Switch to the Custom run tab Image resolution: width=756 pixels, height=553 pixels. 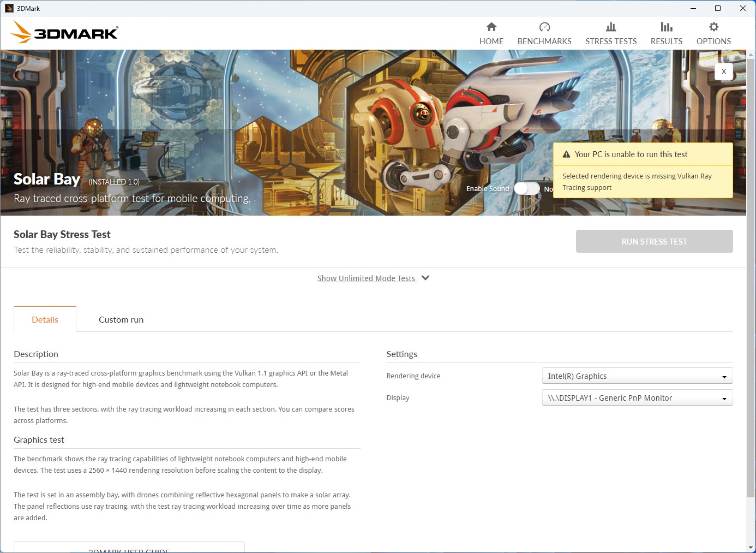click(121, 319)
